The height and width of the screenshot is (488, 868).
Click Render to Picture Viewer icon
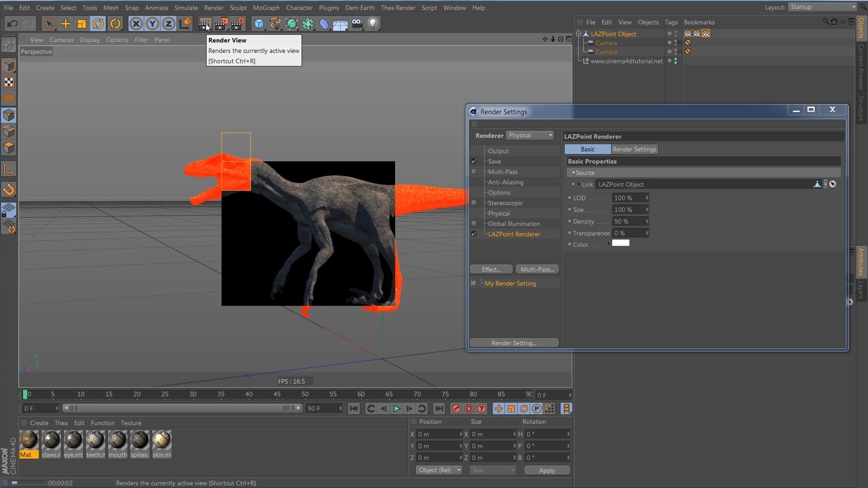(x=221, y=24)
